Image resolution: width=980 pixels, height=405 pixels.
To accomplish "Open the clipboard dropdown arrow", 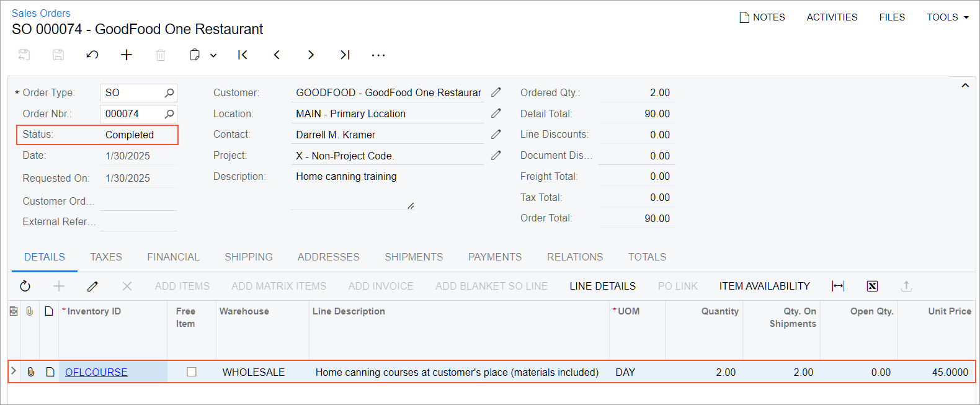I will tap(213, 55).
